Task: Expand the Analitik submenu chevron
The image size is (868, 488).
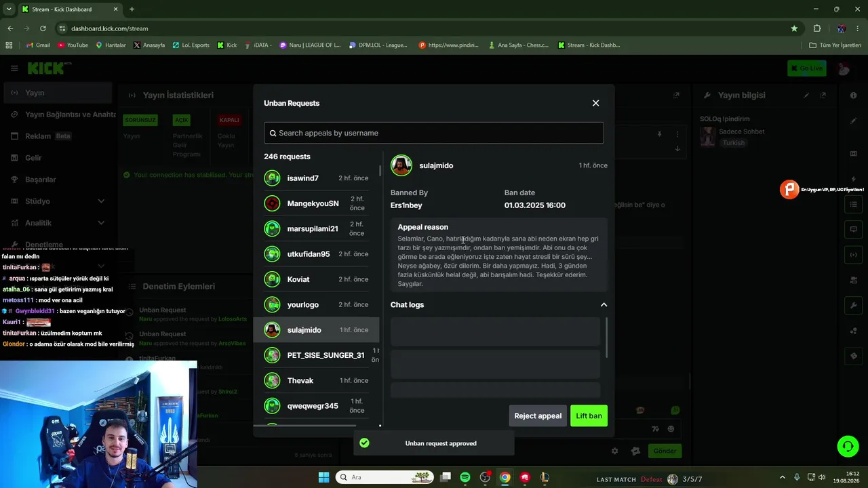Action: tap(101, 223)
